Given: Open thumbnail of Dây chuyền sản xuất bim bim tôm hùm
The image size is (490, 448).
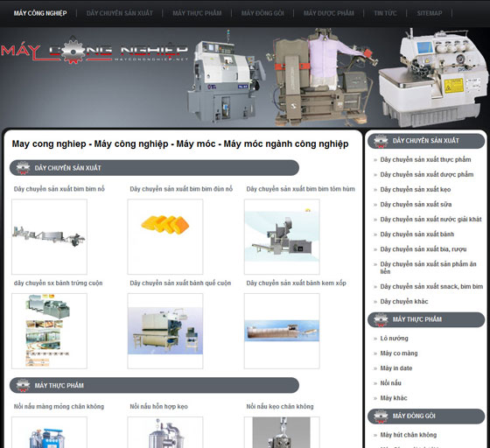Looking at the screenshot, I should pos(282,237).
